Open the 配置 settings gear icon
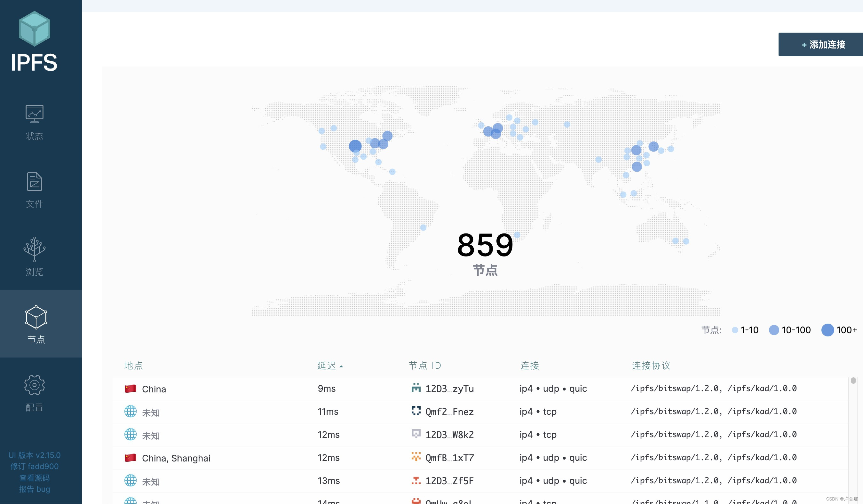This screenshot has width=863, height=504. (x=35, y=385)
